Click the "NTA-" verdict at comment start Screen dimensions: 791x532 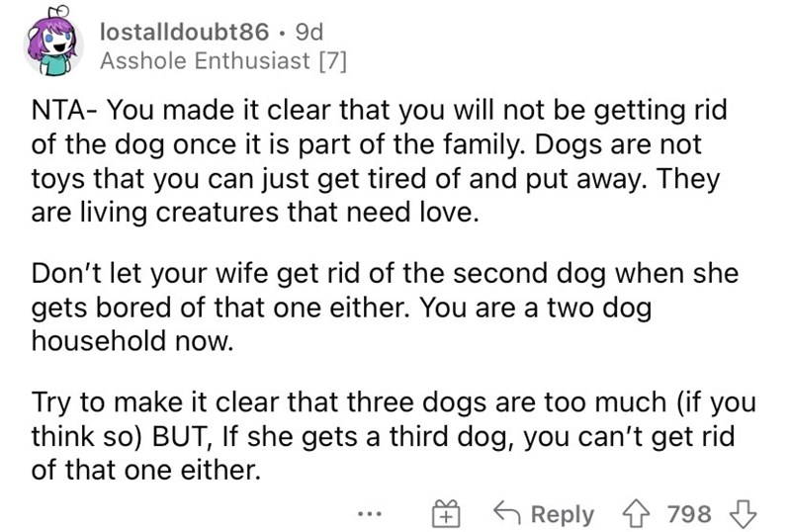[x=57, y=110]
